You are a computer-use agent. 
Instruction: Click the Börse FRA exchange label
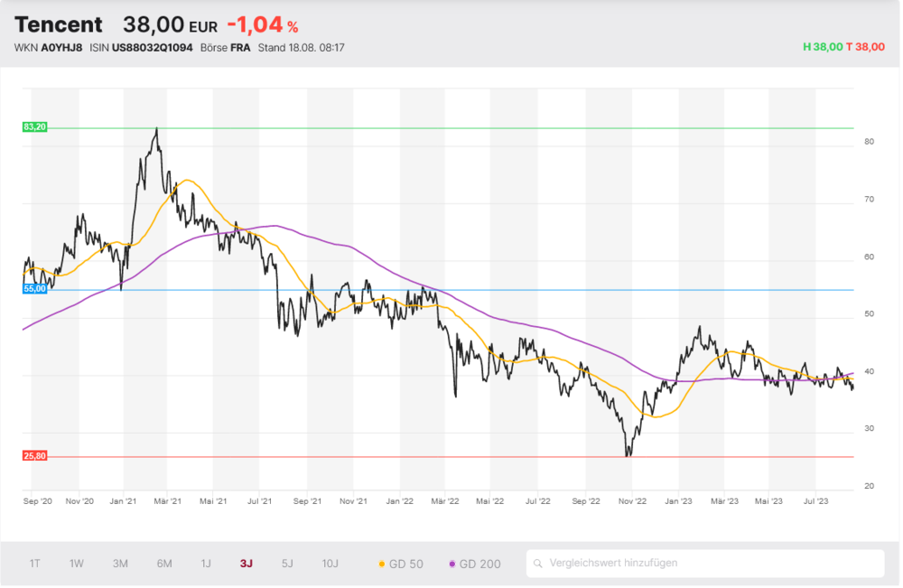[x=225, y=48]
